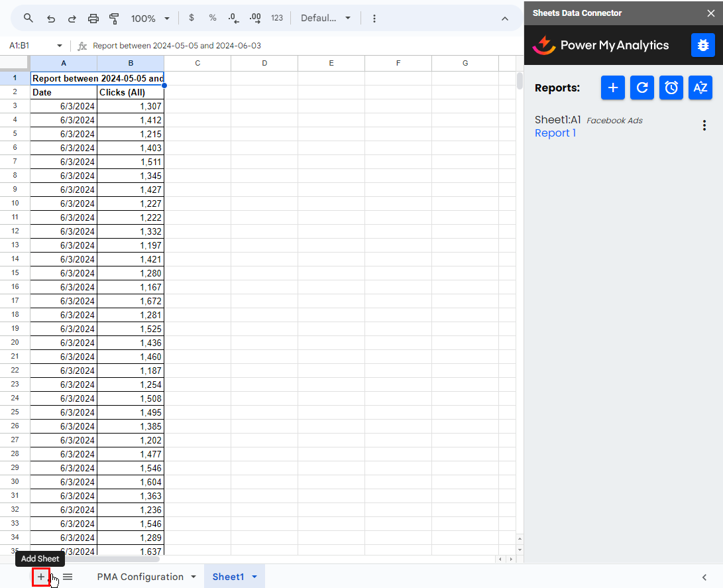Select the paint format roller icon
This screenshot has width=723, height=588.
point(114,19)
